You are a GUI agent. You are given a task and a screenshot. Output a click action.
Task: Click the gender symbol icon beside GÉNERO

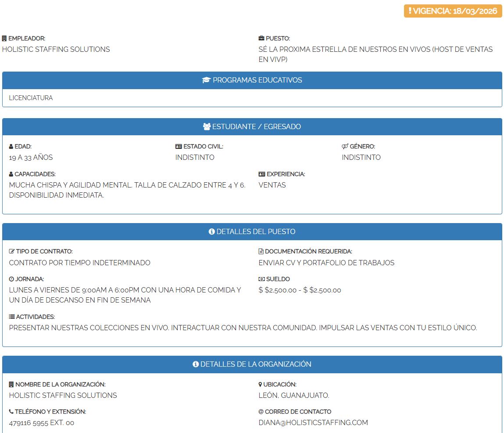click(345, 147)
